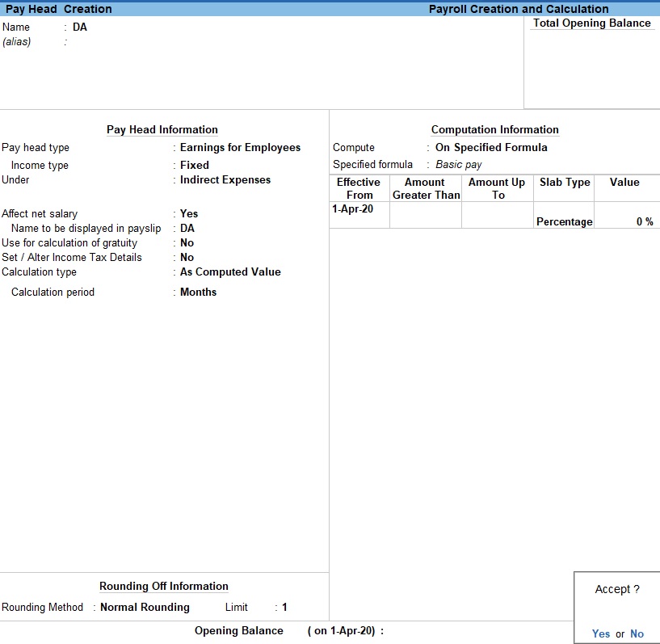The width and height of the screenshot is (660, 644).
Task: Select the Calculation period Months value
Action: coord(198,292)
